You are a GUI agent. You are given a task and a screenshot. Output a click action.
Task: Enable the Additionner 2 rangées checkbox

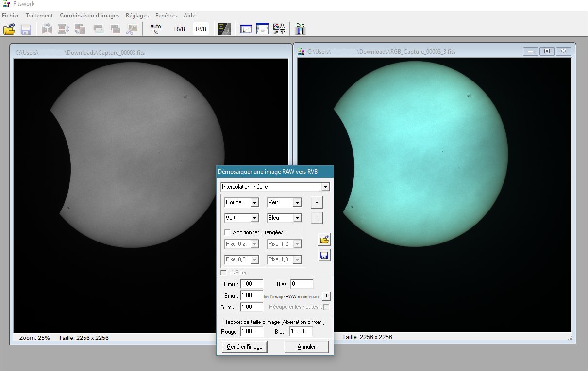point(227,232)
